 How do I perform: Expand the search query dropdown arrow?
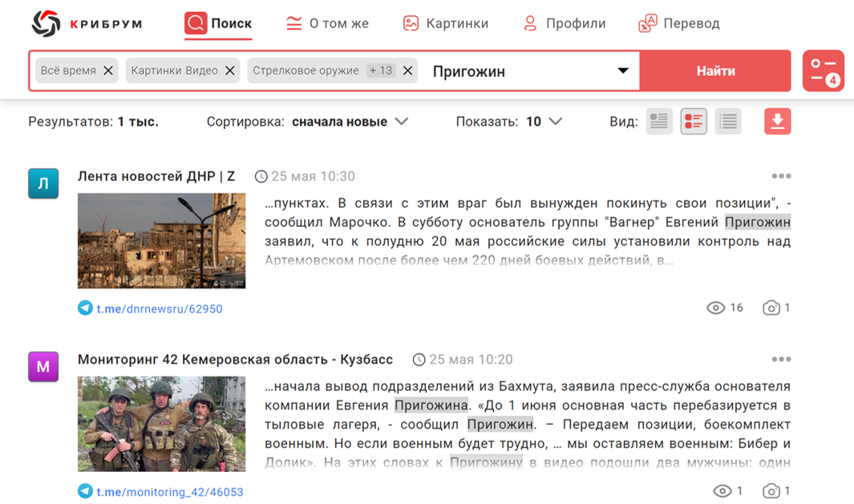pyautogui.click(x=623, y=71)
